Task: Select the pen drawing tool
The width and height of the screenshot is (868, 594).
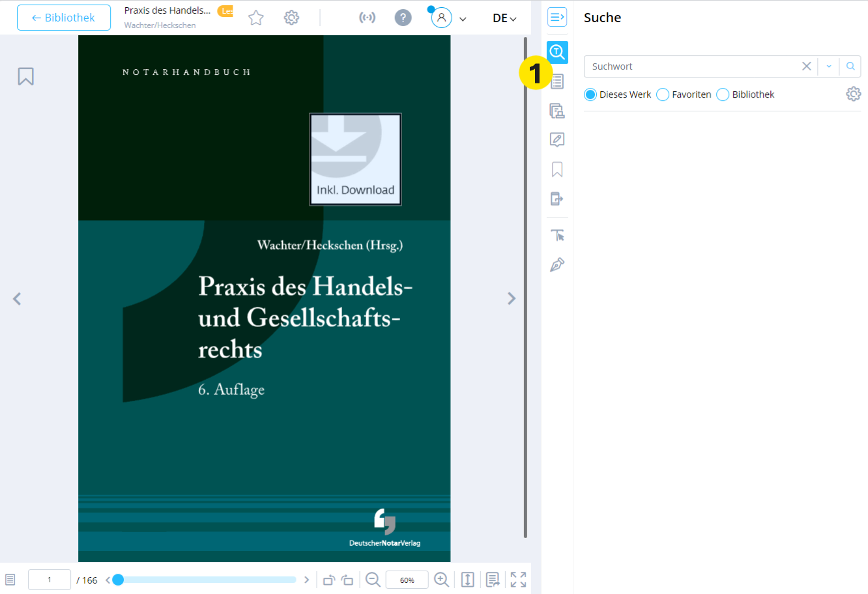Action: click(x=557, y=264)
